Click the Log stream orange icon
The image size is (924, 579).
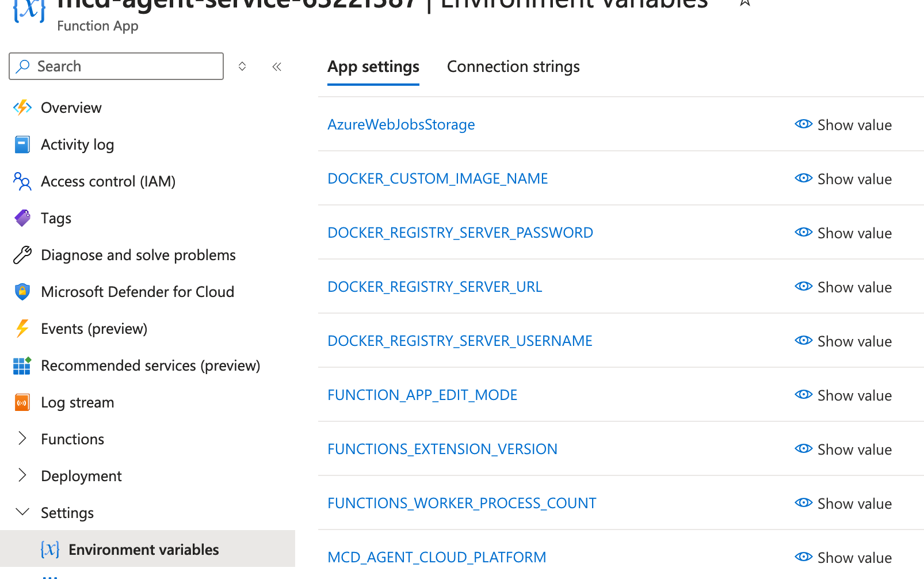click(x=22, y=402)
